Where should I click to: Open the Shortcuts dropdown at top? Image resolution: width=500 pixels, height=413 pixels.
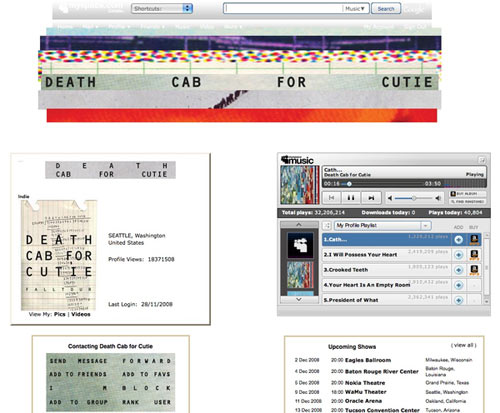(162, 8)
